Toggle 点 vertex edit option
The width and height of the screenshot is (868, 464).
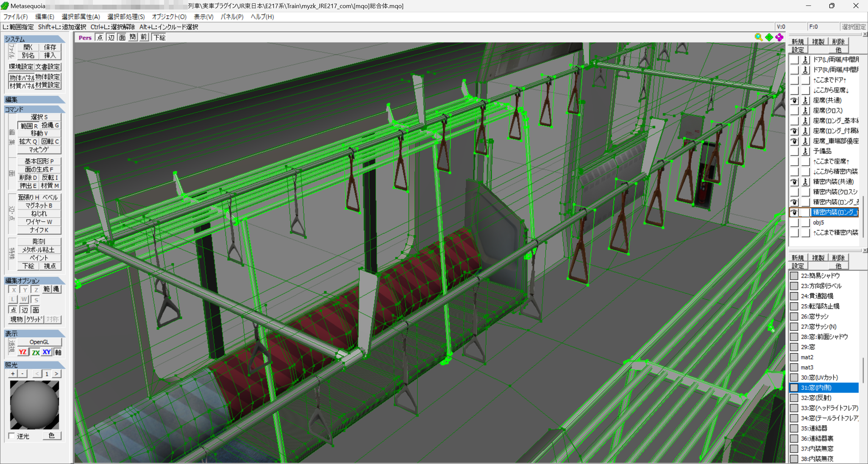(x=14, y=310)
